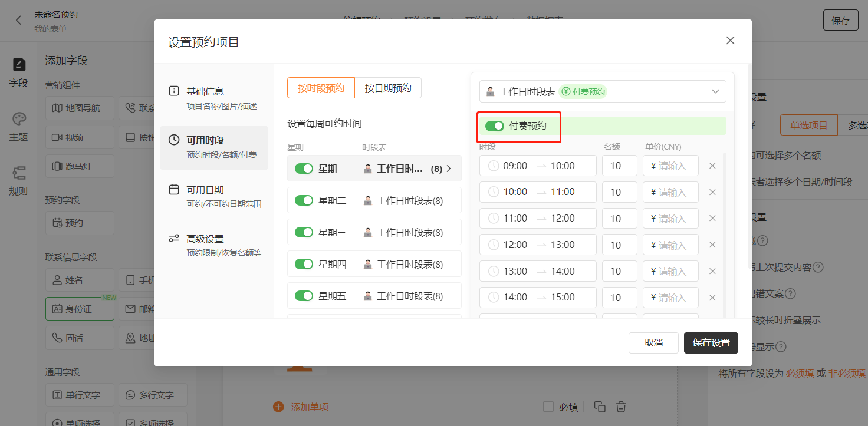Add the 固话 field
This screenshot has height=426, width=868.
coord(80,338)
